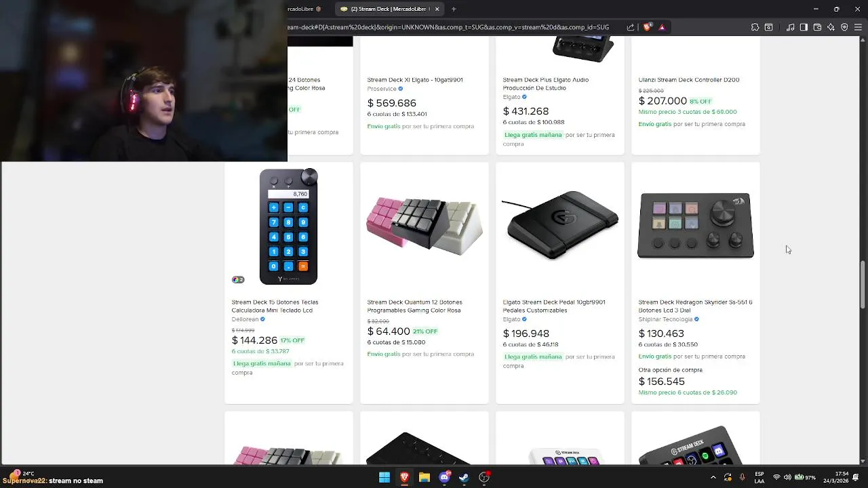Open Brave Shields lion icon in address bar
The image size is (868, 488).
pyautogui.click(x=648, y=27)
